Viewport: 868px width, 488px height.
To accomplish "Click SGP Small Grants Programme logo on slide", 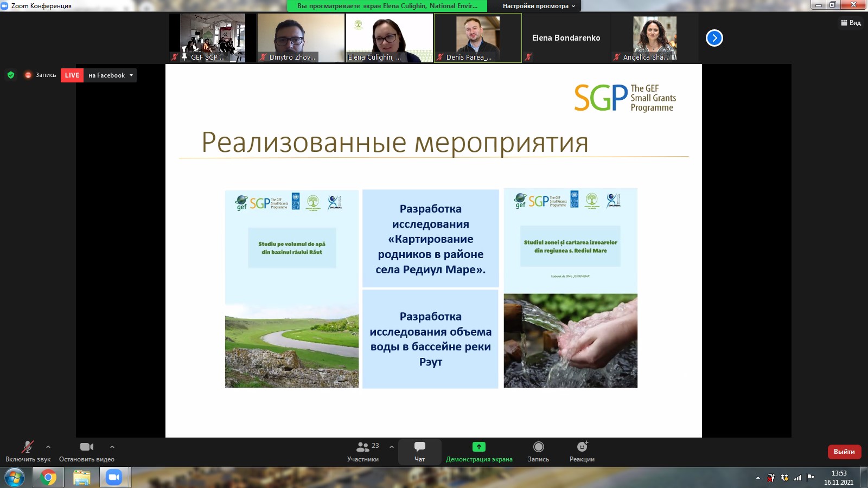I will [x=626, y=98].
